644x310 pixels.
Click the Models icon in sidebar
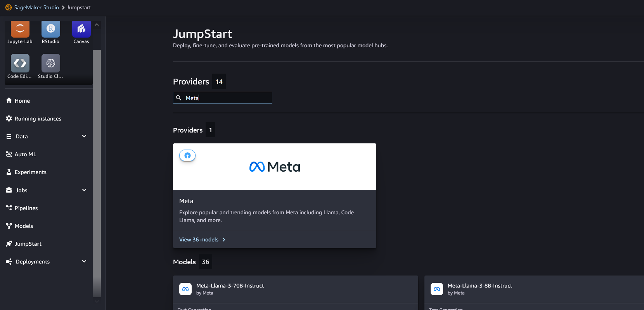coord(9,226)
